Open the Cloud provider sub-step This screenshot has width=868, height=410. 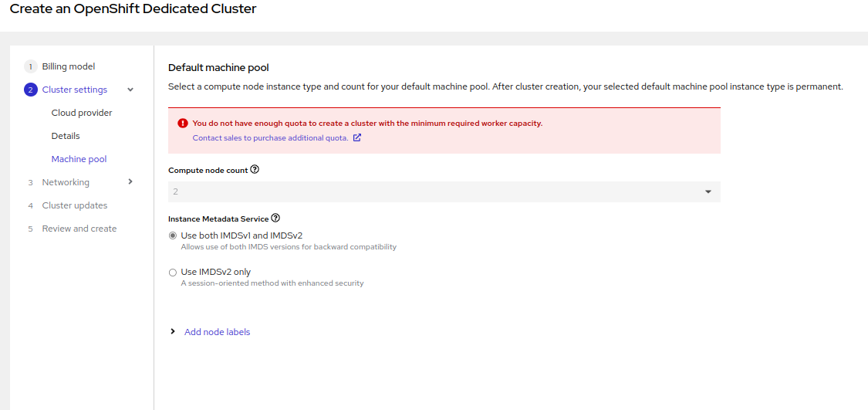coord(82,113)
